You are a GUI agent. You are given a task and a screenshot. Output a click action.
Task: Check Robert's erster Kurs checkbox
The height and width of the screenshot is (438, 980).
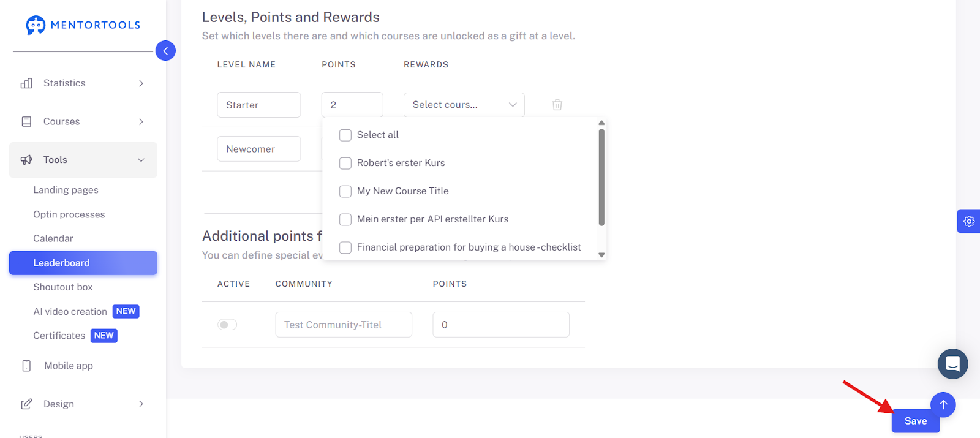[x=345, y=163]
